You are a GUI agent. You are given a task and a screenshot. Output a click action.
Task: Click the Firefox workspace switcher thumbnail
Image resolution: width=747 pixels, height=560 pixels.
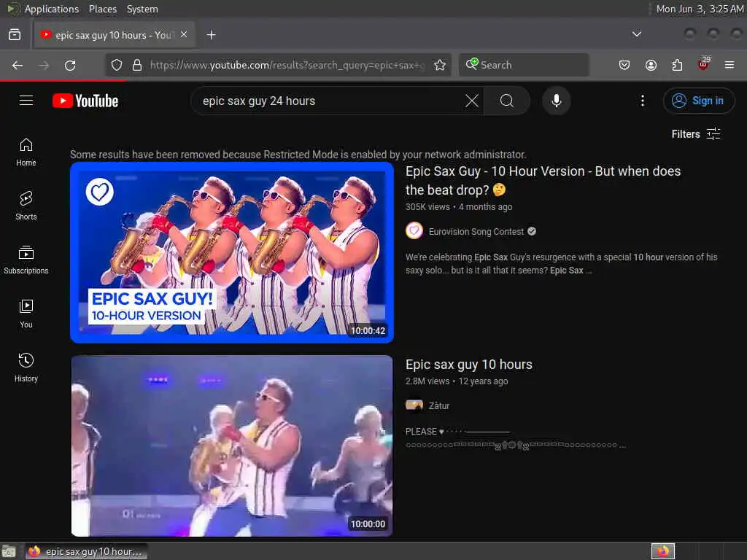(x=662, y=551)
